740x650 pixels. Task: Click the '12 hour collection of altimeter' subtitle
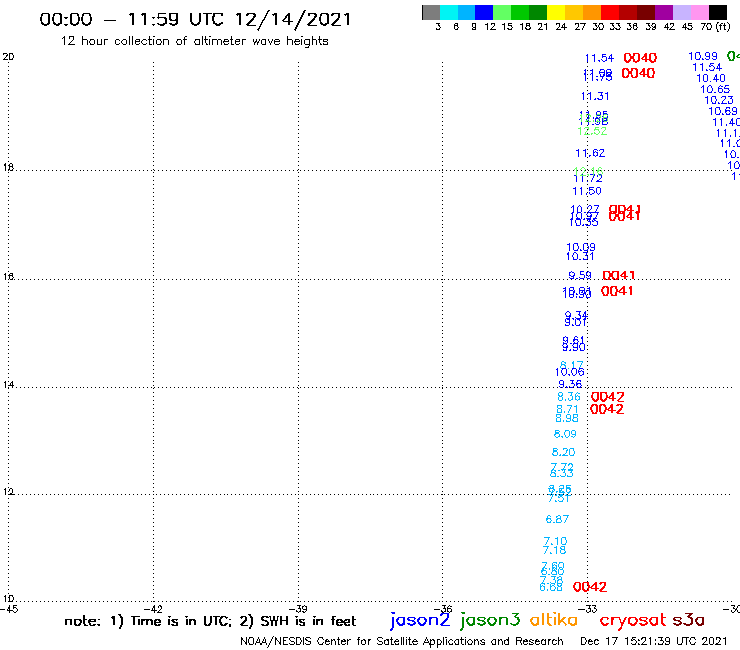pyautogui.click(x=194, y=41)
